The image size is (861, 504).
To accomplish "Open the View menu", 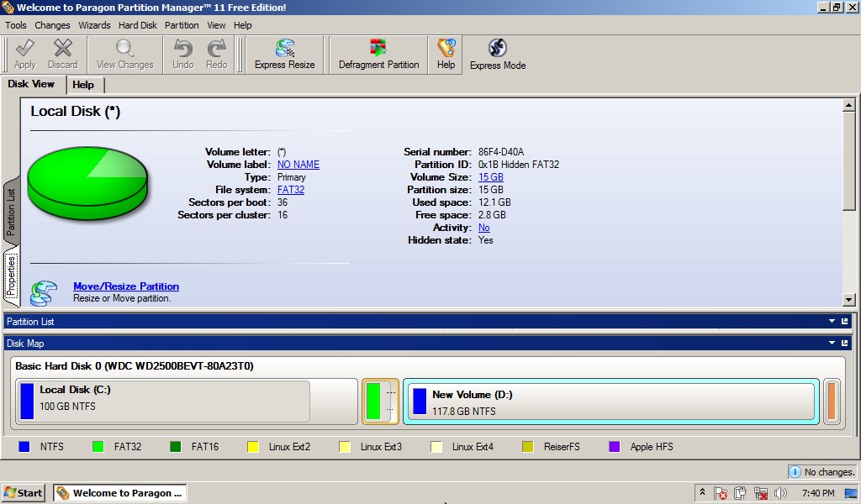I will click(216, 25).
